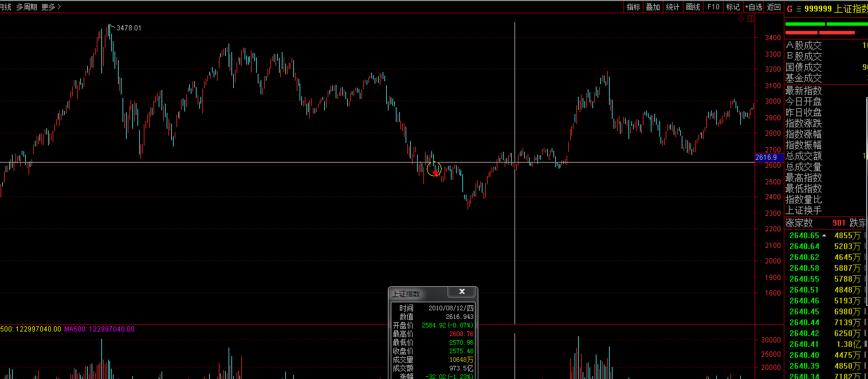Select the 2640.39 tick row
Viewport: 868px width, 379px height.
pos(826,366)
